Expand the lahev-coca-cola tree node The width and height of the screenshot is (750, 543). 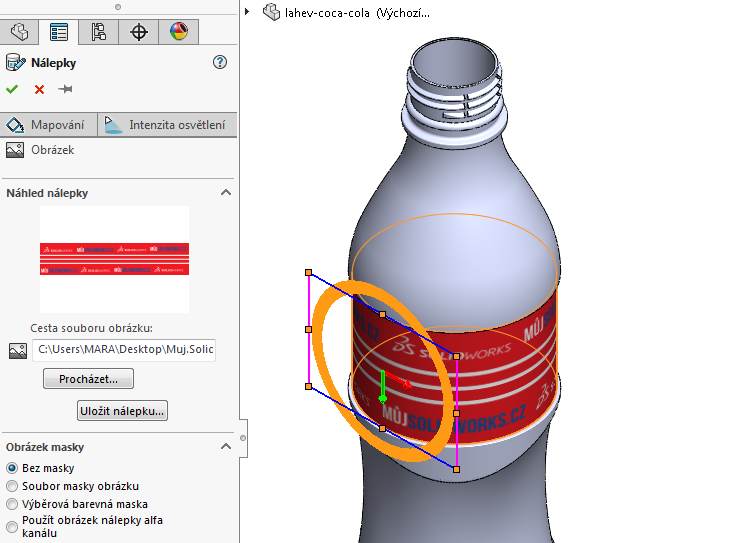pos(247,11)
